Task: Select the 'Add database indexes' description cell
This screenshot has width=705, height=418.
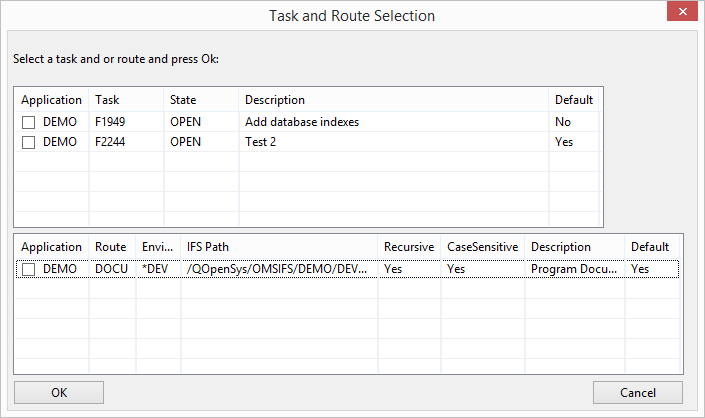Action: [x=302, y=122]
